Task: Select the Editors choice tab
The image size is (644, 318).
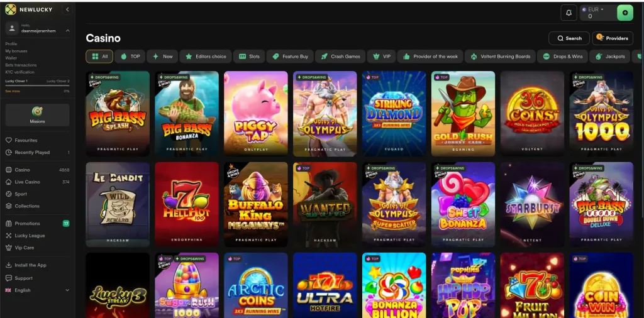Action: point(206,57)
